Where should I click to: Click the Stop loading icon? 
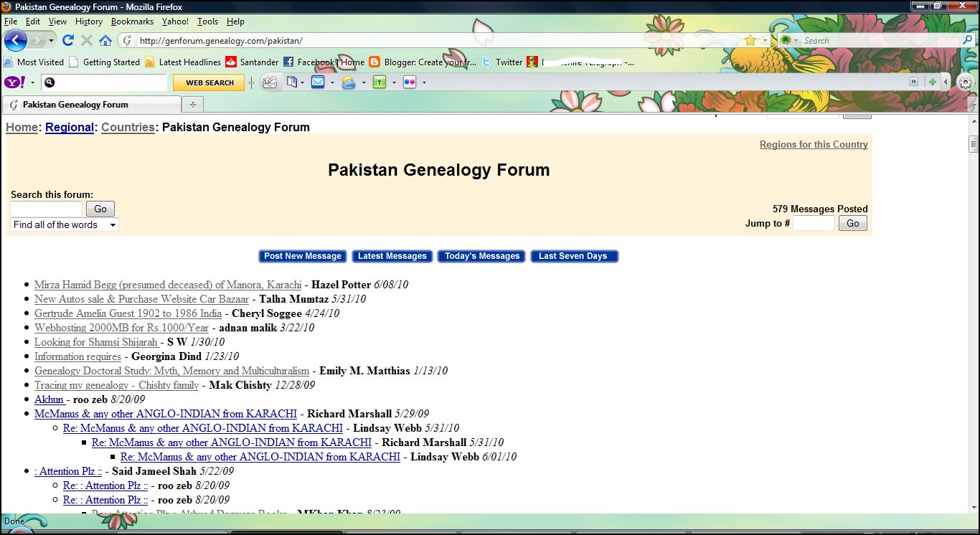coord(86,40)
